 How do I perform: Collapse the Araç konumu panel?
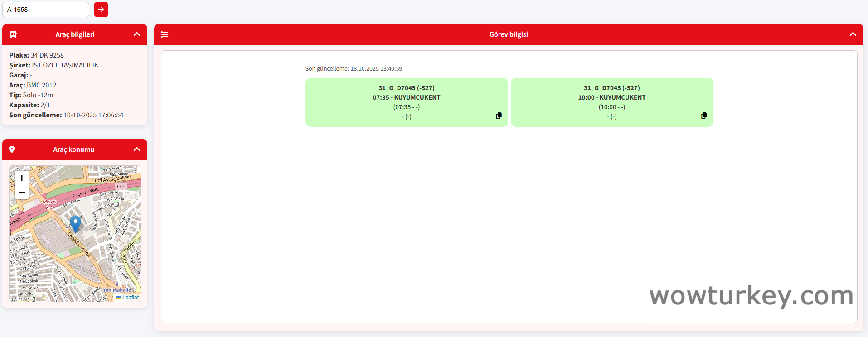[x=137, y=149]
